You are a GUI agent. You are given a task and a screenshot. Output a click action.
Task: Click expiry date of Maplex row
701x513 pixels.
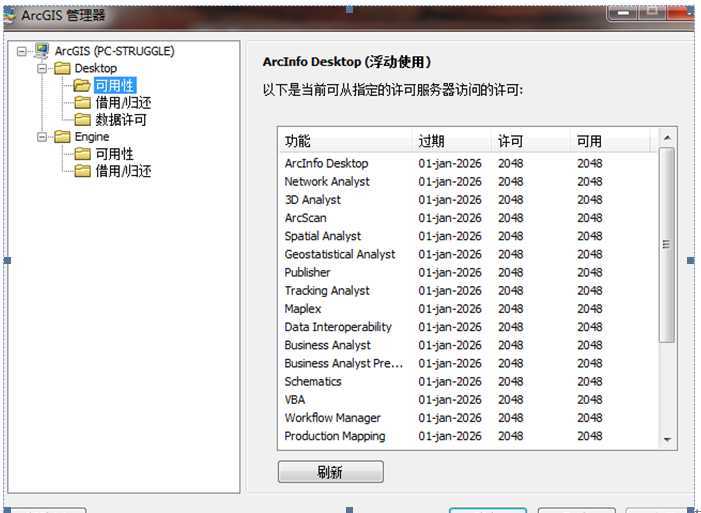[x=450, y=309]
